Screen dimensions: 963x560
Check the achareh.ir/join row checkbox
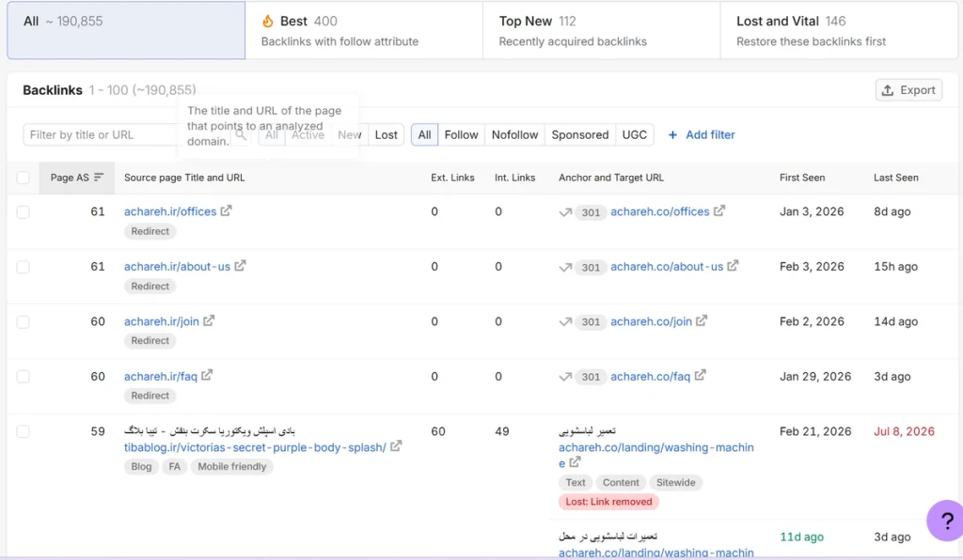[23, 322]
